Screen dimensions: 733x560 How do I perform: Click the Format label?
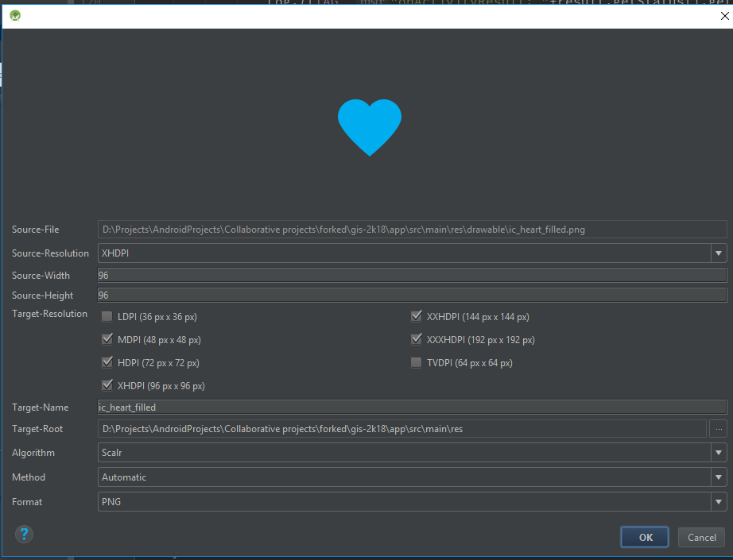coord(27,502)
